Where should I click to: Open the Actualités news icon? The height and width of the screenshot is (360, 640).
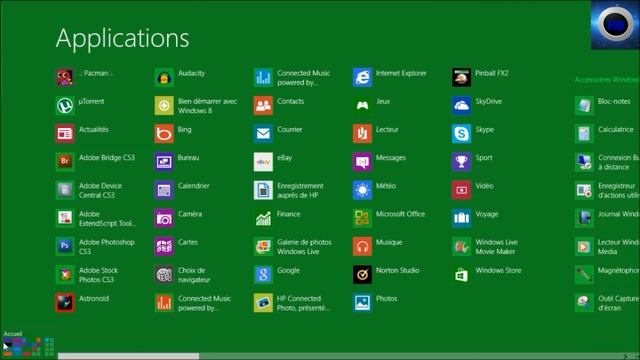(65, 133)
